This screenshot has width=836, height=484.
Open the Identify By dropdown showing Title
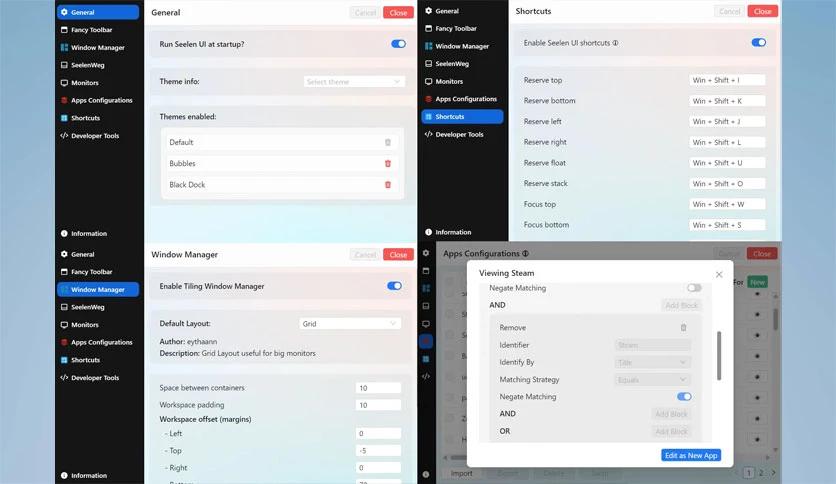pyautogui.click(x=653, y=362)
